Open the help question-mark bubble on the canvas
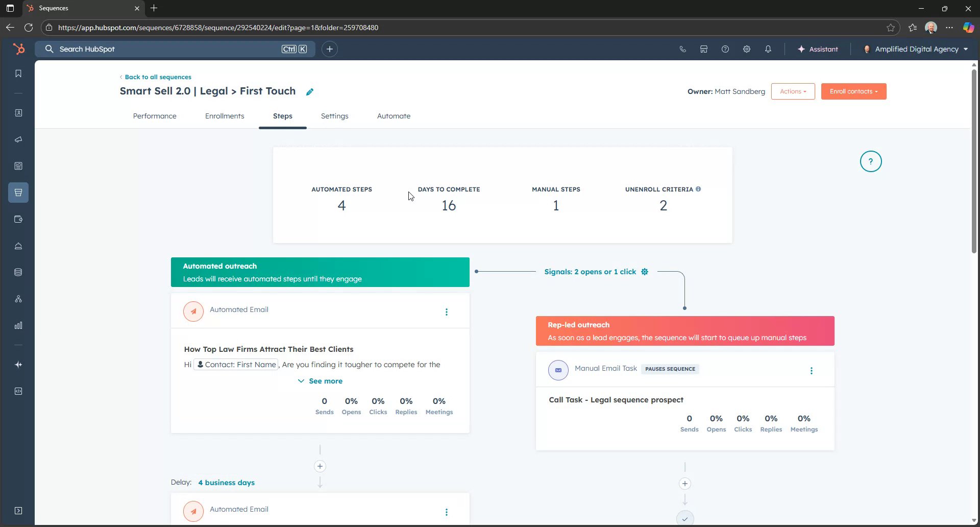The image size is (980, 527). pos(871,161)
